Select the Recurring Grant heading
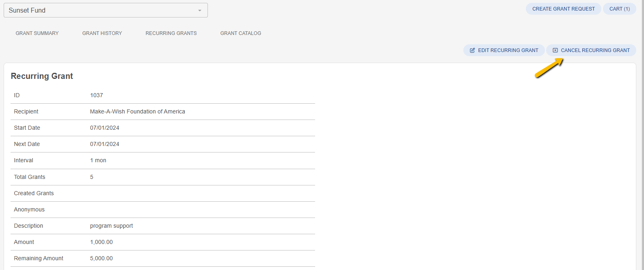The height and width of the screenshot is (270, 644). [x=42, y=76]
